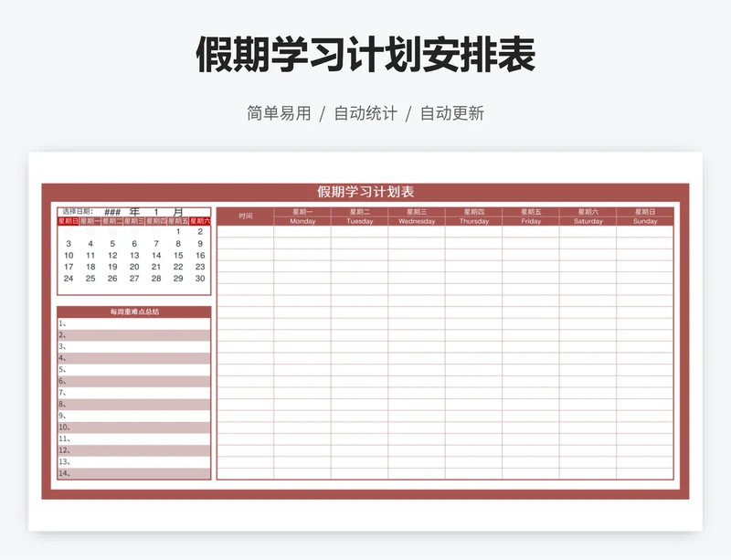Select calendar day 5
This screenshot has width=731, height=560.
(x=112, y=243)
